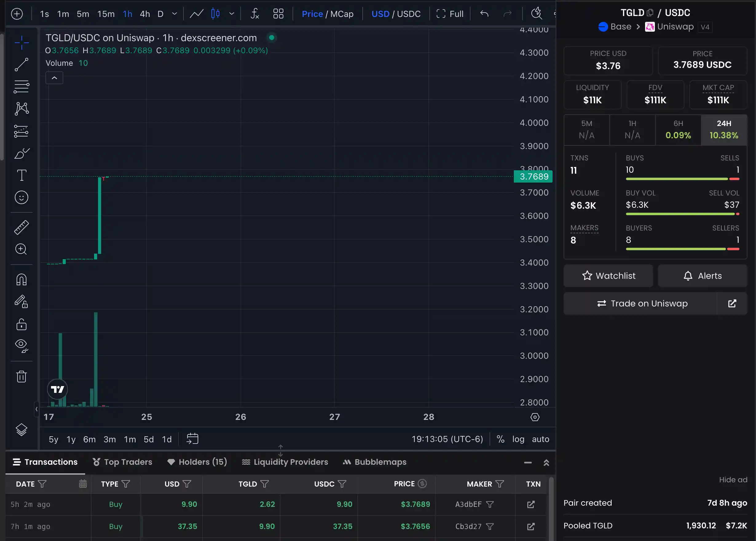Activate the magnet snap mode

21,279
